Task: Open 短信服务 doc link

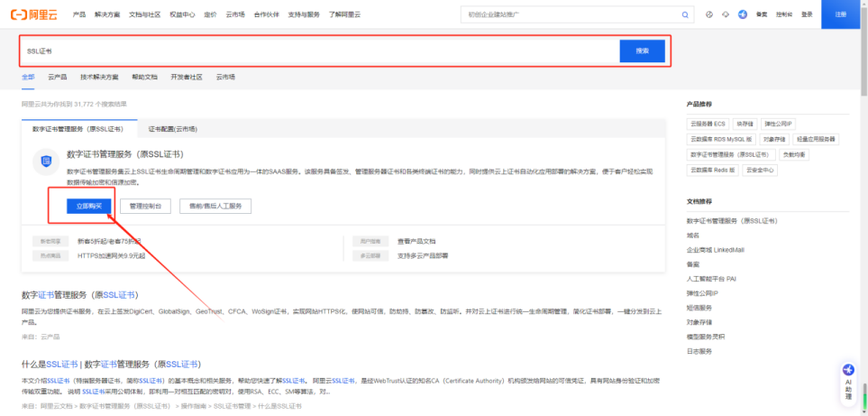Action: coord(699,308)
